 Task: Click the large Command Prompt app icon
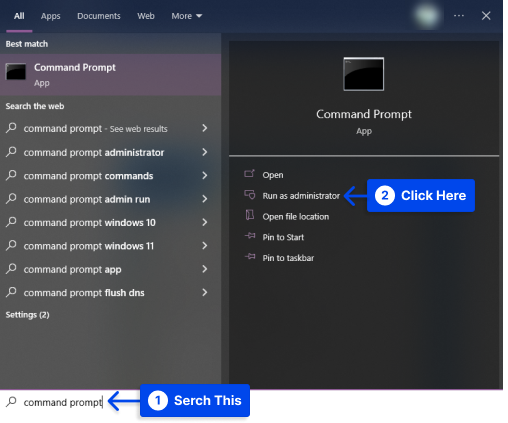pyautogui.click(x=363, y=74)
